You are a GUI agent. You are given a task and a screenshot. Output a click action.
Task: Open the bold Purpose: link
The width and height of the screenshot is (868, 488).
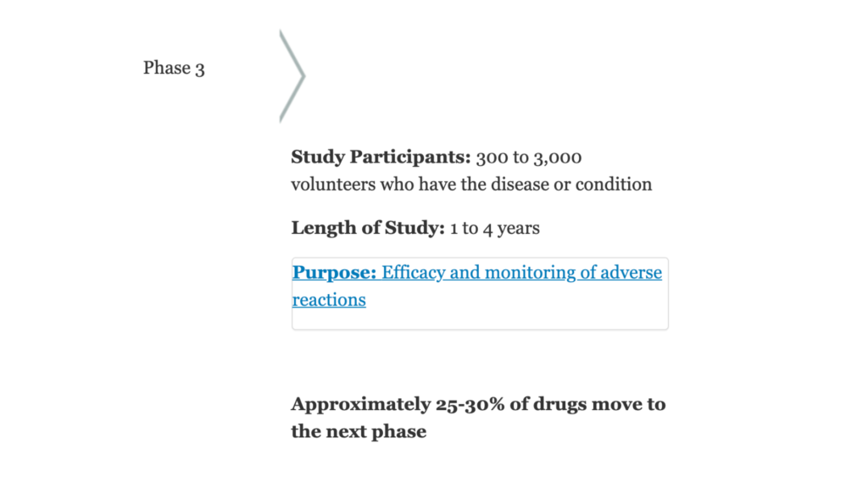click(334, 272)
